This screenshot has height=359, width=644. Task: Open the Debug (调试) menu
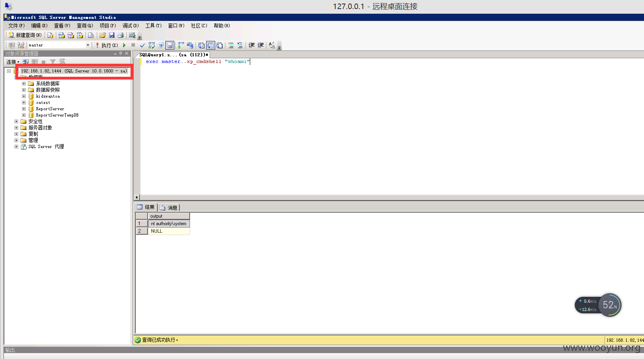(x=131, y=26)
